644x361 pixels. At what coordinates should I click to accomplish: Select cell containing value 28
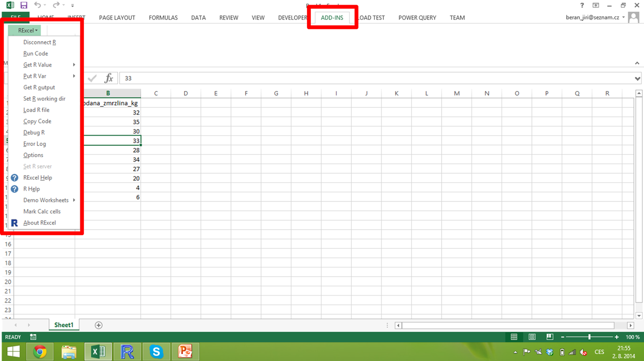click(108, 150)
